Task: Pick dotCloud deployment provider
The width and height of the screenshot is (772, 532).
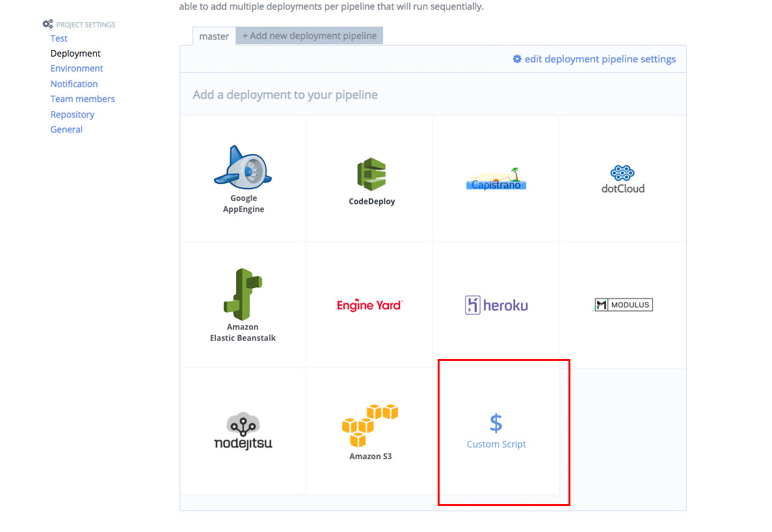Action: tap(622, 177)
